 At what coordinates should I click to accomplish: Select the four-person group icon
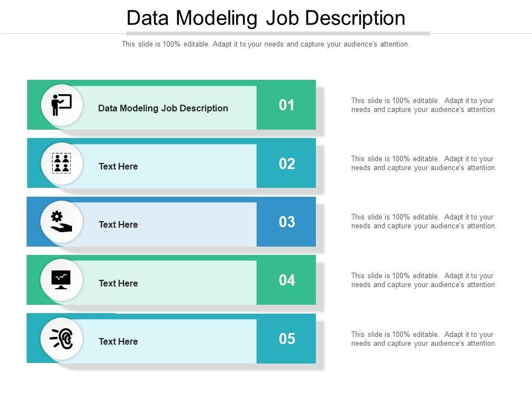[x=62, y=163]
